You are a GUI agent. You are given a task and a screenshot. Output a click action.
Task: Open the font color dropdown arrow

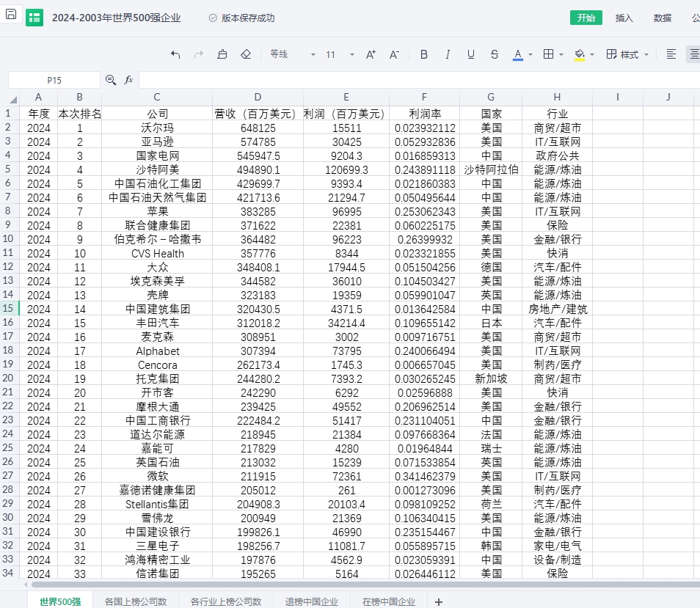coord(531,55)
